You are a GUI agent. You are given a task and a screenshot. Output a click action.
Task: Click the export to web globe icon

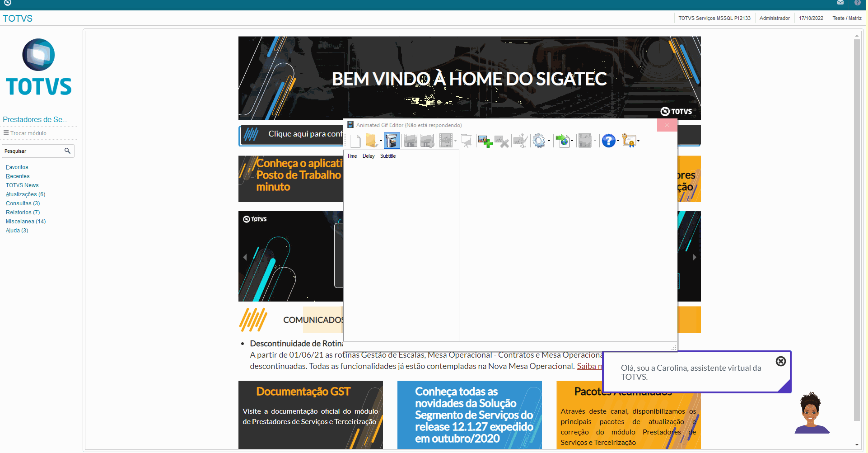562,141
